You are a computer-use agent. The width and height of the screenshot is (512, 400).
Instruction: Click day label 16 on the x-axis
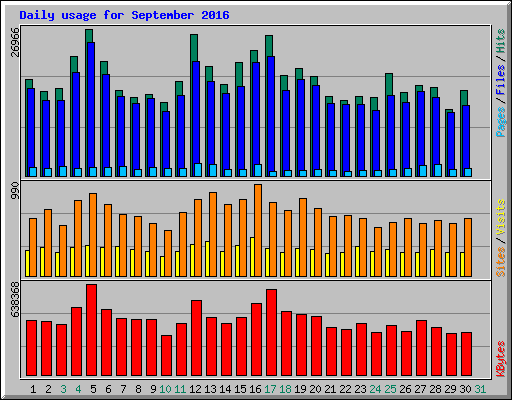(x=255, y=389)
